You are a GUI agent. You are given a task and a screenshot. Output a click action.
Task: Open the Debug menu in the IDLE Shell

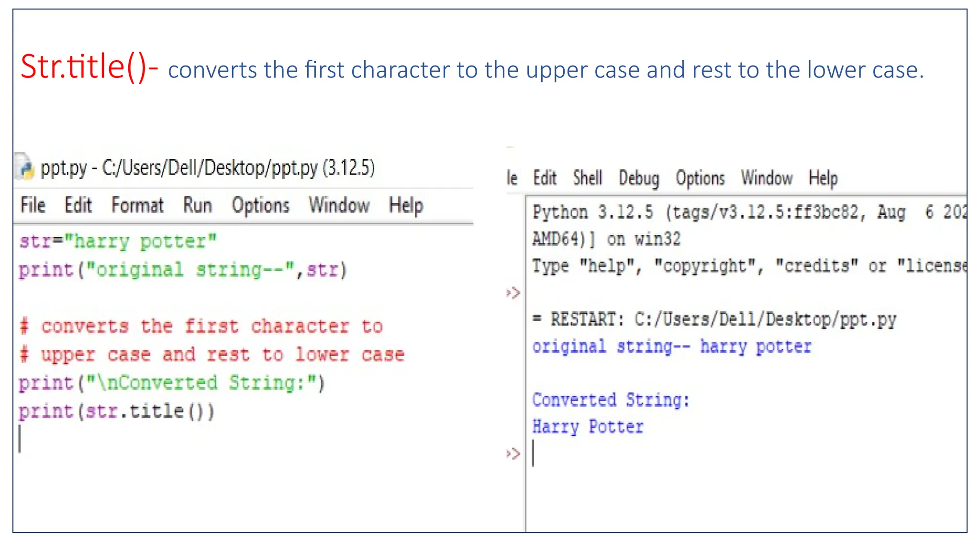coord(639,179)
